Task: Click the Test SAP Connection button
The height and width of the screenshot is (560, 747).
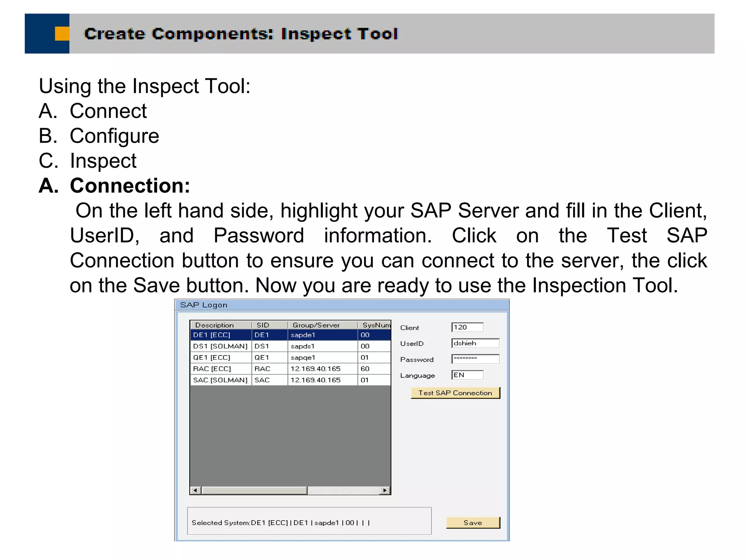Action: [x=455, y=393]
